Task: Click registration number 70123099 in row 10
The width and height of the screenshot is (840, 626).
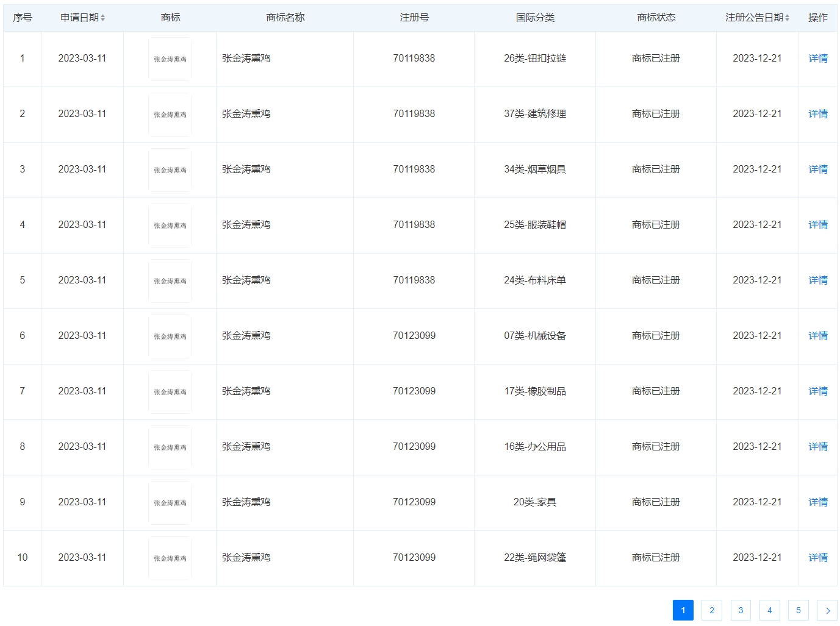Action: 414,558
